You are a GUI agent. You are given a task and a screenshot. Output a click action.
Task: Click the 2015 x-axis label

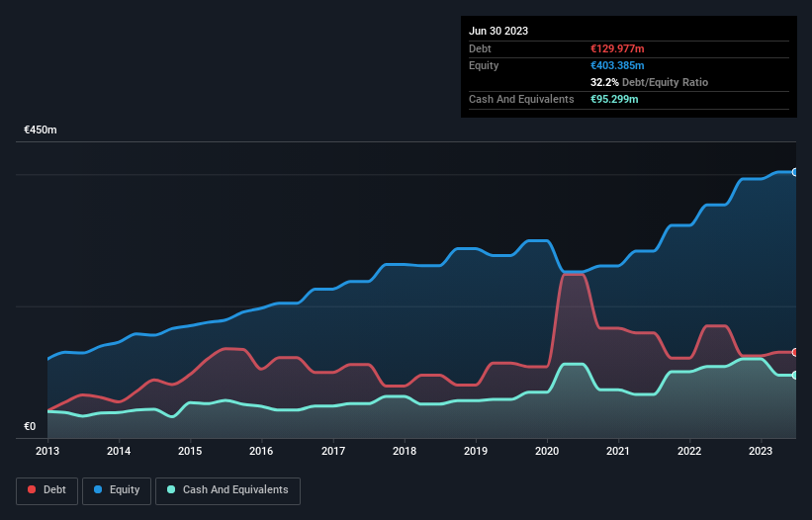pos(190,451)
